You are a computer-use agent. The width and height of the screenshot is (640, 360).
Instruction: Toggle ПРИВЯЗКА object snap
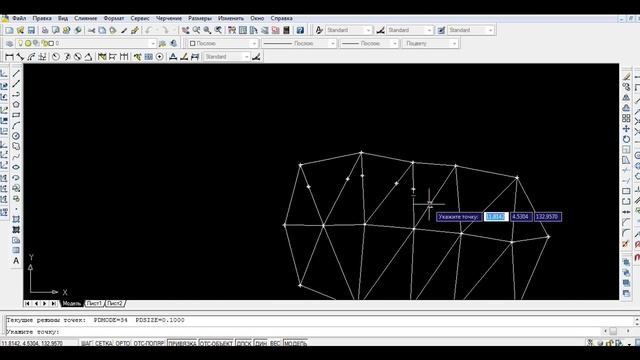182,343
